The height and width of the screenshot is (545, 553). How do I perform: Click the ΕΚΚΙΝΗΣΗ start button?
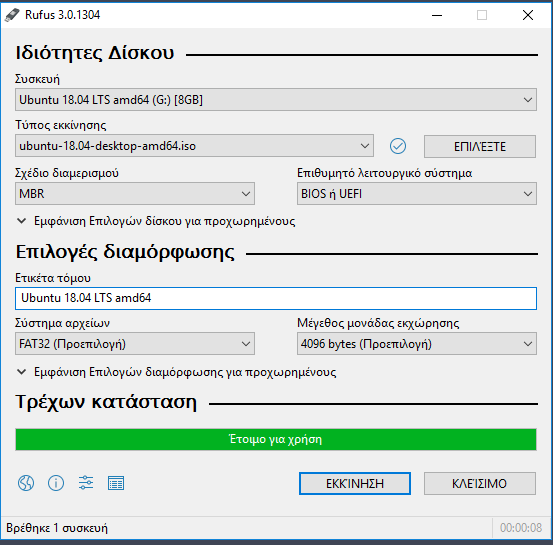pyautogui.click(x=355, y=483)
